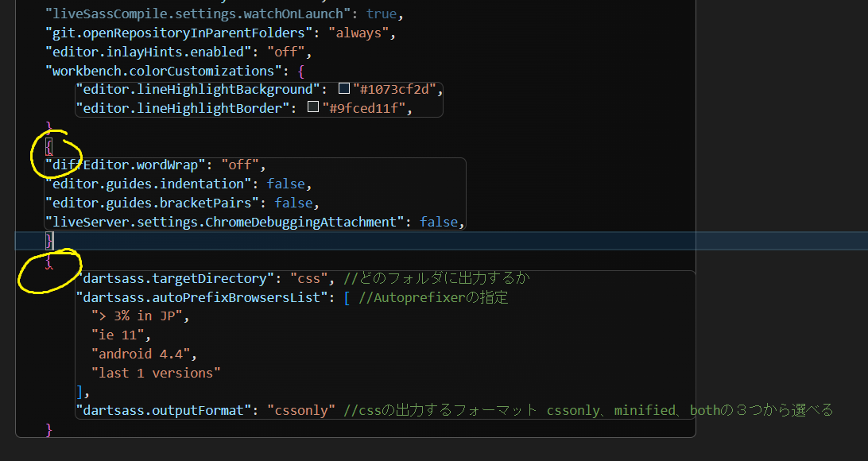Click the "cssonly" string value
This screenshot has width=868, height=461.
click(301, 411)
